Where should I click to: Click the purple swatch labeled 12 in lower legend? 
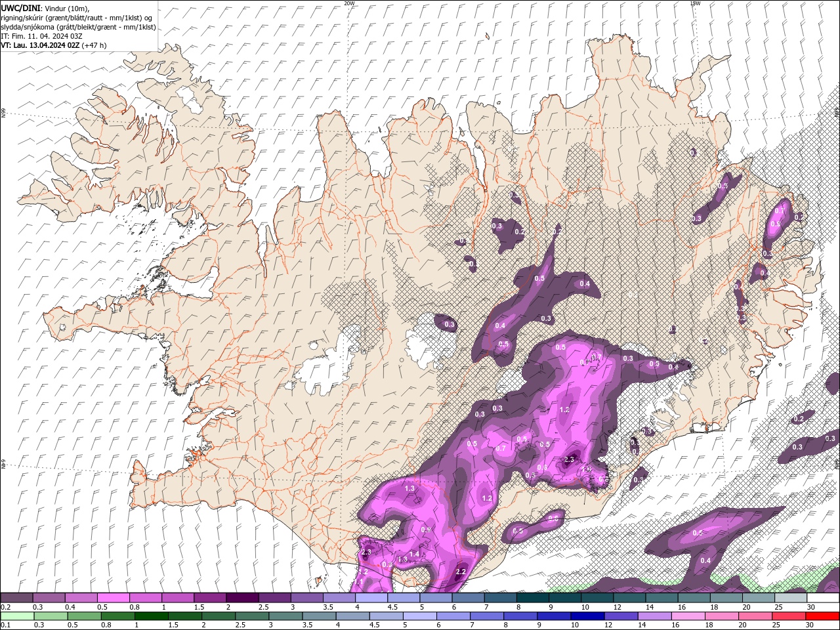[620, 616]
